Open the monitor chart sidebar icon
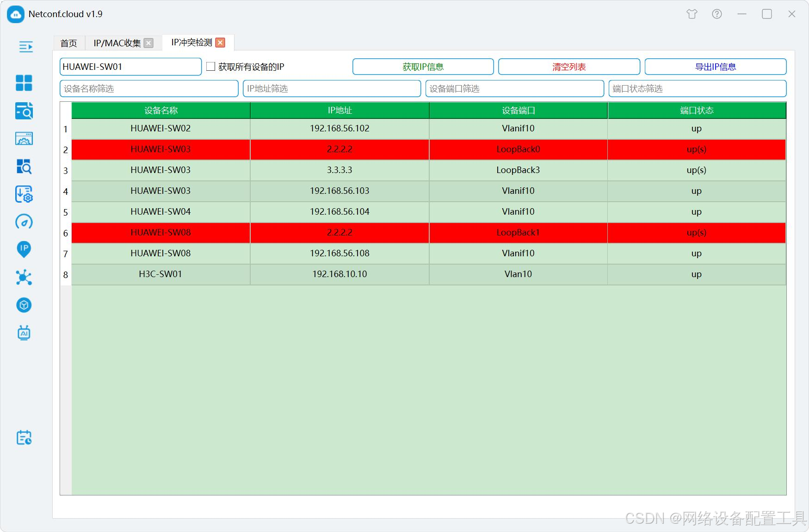Image resolution: width=809 pixels, height=532 pixels. (24, 138)
